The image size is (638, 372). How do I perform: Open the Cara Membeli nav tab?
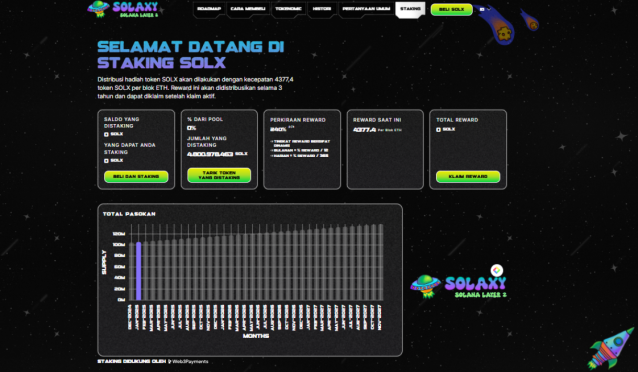pos(248,9)
